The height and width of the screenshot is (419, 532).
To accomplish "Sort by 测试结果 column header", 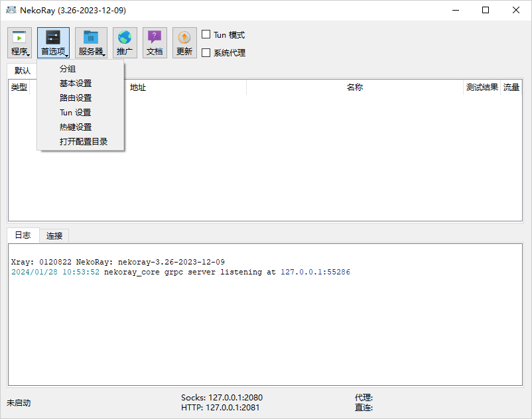I will (482, 88).
